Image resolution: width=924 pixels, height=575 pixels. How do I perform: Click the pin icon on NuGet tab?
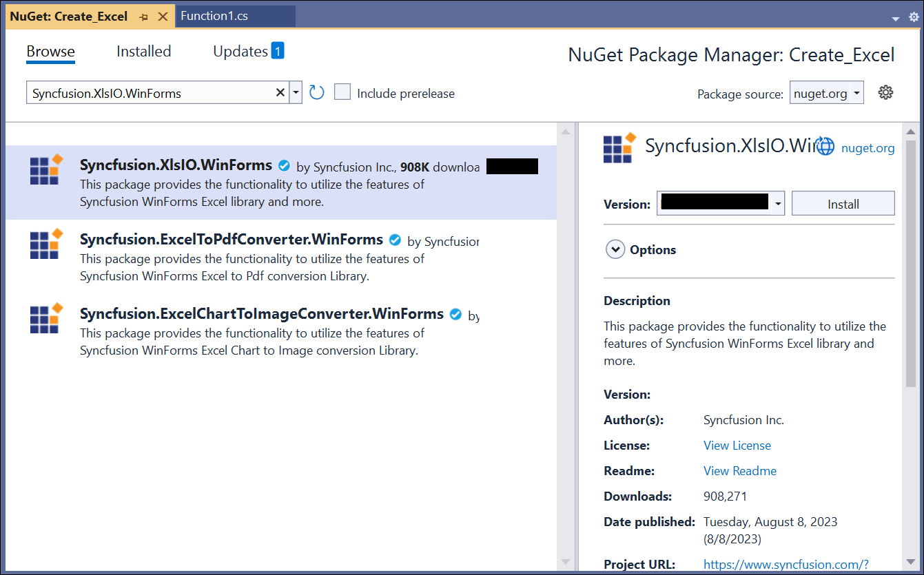tap(143, 17)
